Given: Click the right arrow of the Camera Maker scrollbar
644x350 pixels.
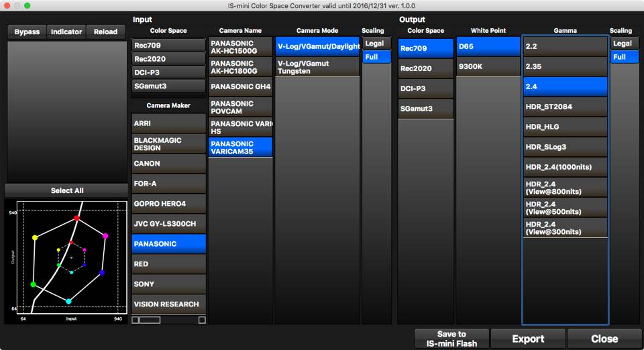Looking at the screenshot, I should (202, 320).
